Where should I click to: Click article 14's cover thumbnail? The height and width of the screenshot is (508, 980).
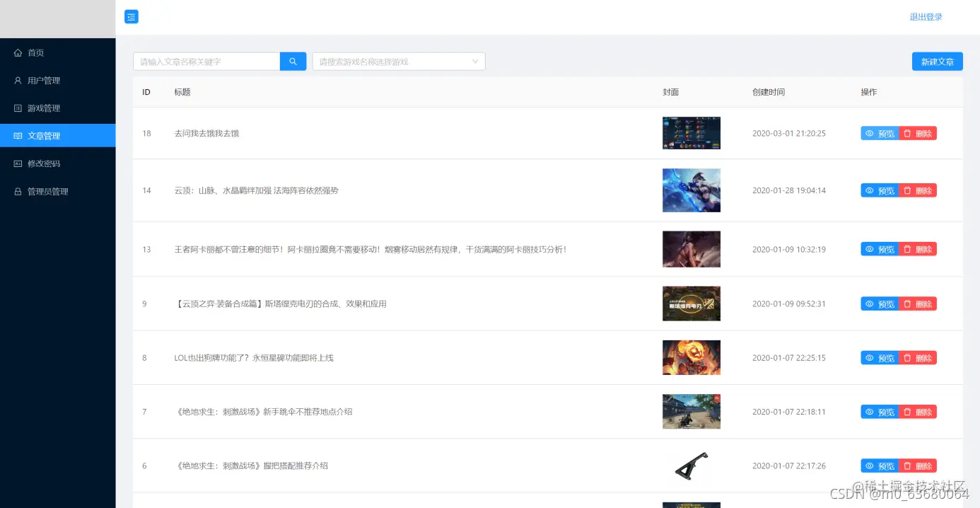[x=691, y=190]
